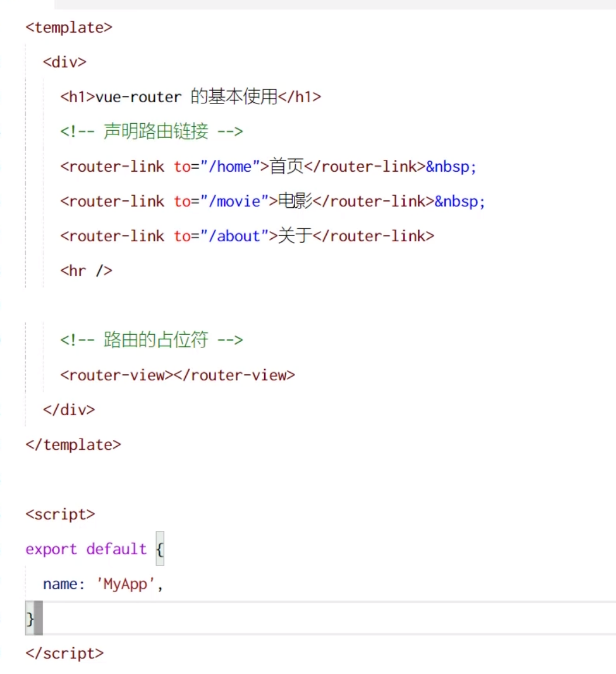The image size is (616, 674).
Task: Click the highlighted opening brace after default
Action: pyautogui.click(x=160, y=549)
